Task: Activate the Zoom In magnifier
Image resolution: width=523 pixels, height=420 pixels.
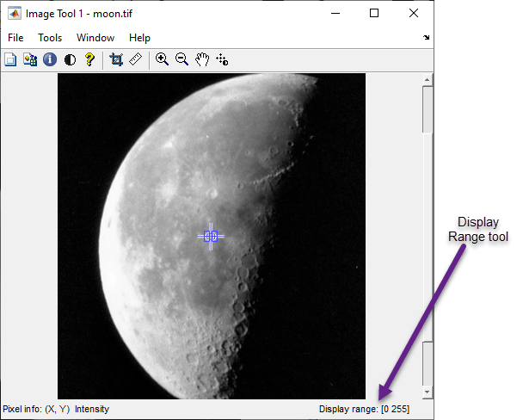Action: 162,59
